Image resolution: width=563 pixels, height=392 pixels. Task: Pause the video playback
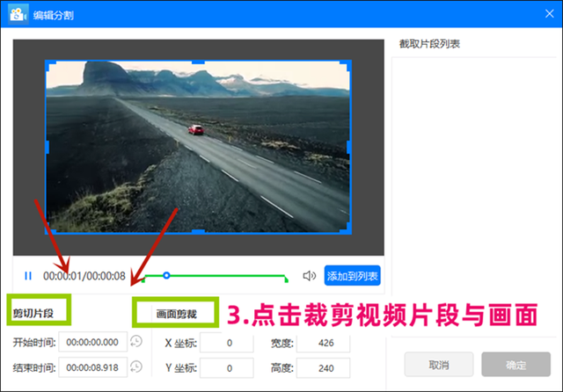coord(27,276)
